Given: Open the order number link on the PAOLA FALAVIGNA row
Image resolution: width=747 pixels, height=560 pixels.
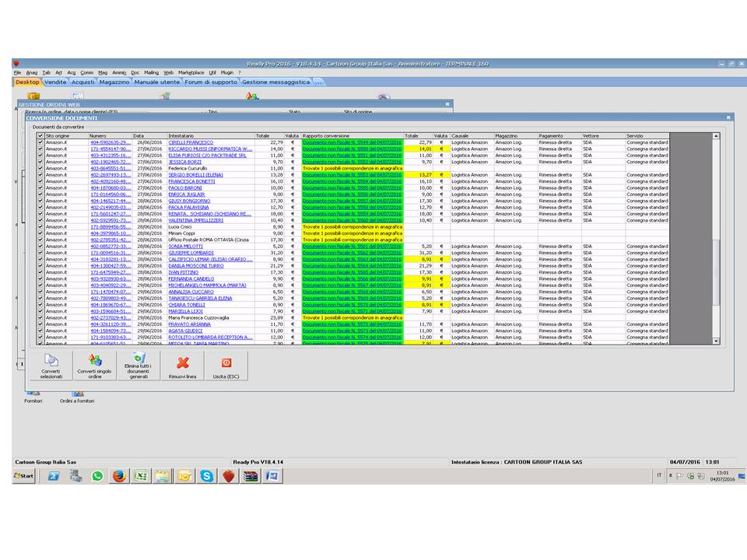Looking at the screenshot, I should (110, 207).
